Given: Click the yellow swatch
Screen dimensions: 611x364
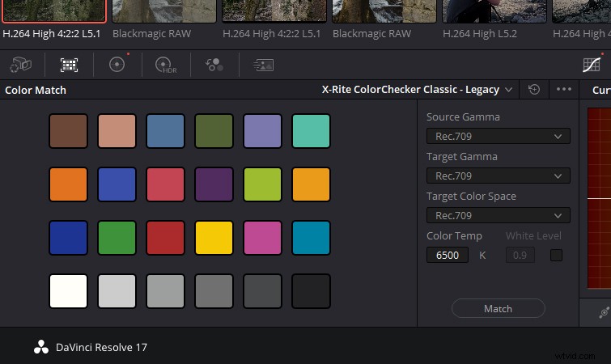Looking at the screenshot, I should [214, 238].
